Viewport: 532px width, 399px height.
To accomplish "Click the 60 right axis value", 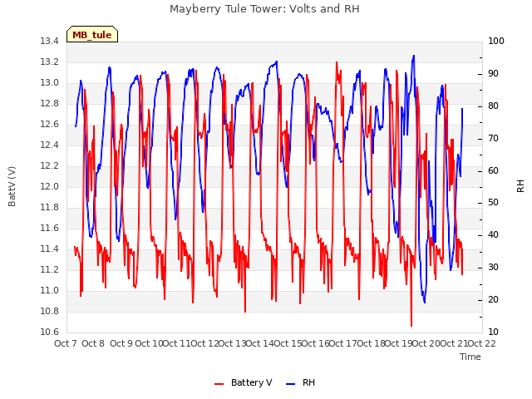I will [x=493, y=170].
